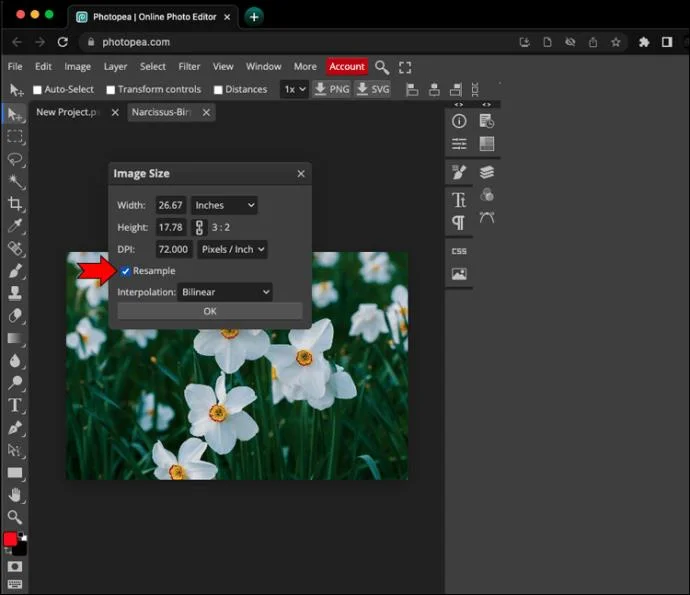
Task: Open the Swatches panel icon
Action: 487,144
